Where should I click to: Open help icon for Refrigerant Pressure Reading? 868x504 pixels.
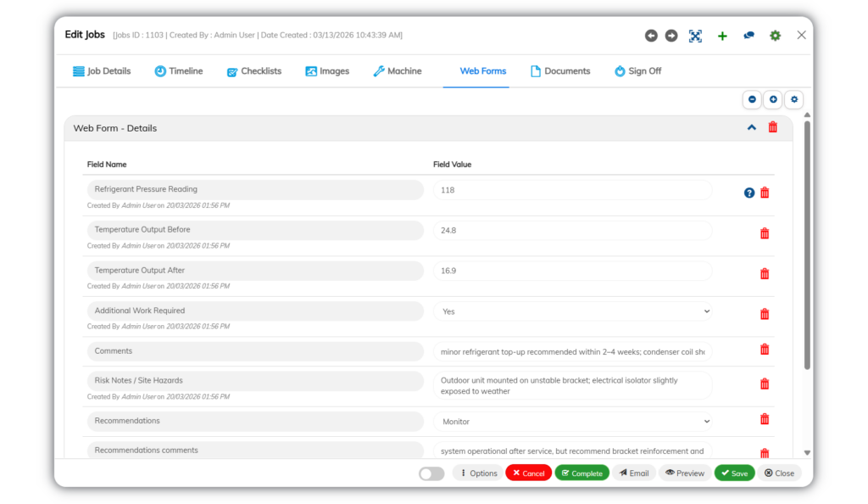pyautogui.click(x=749, y=193)
